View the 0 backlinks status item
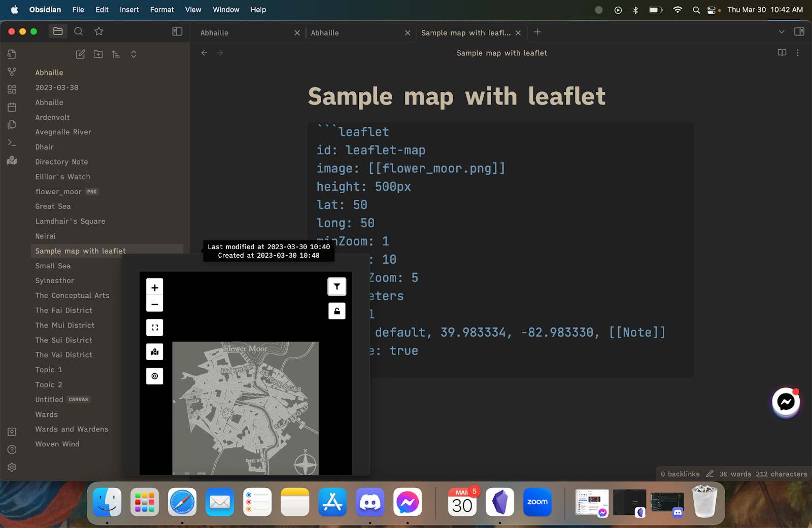This screenshot has height=528, width=812. click(x=680, y=474)
